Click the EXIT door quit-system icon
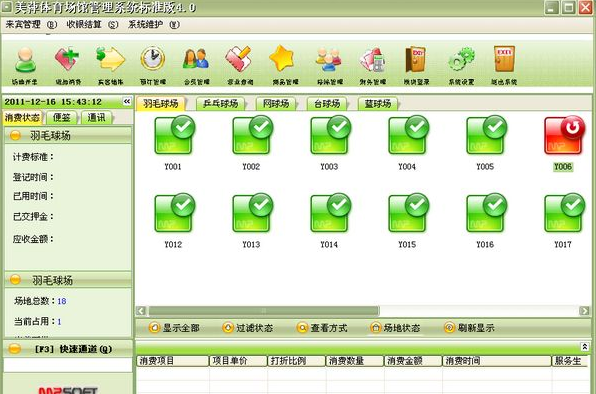Screen dimensions: 596x394 point(504,59)
